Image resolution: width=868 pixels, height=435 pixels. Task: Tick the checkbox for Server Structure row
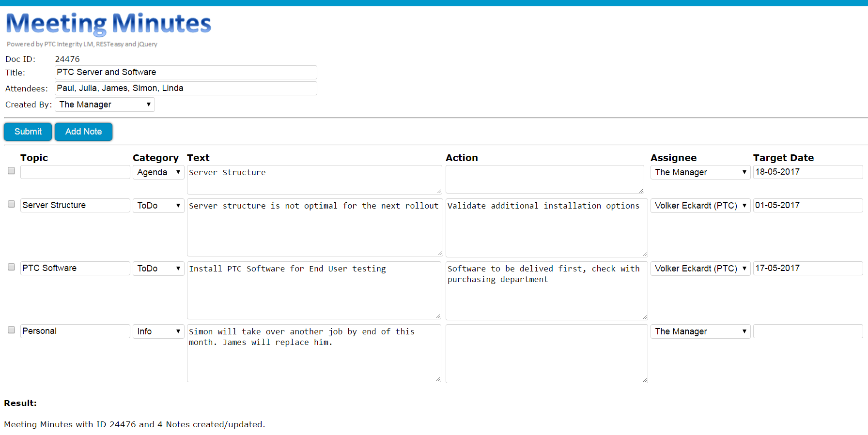tap(12, 204)
